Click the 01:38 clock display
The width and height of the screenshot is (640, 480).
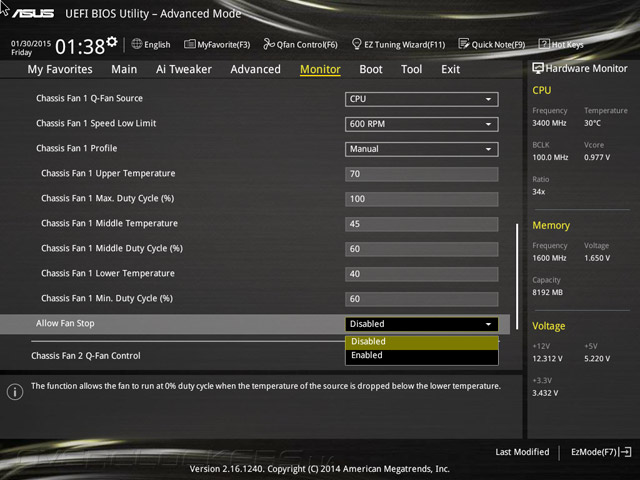tap(80, 47)
